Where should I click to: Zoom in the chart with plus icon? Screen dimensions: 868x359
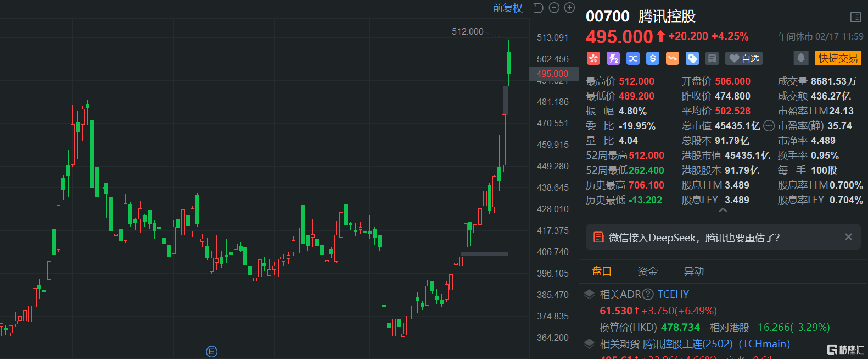pyautogui.click(x=569, y=8)
